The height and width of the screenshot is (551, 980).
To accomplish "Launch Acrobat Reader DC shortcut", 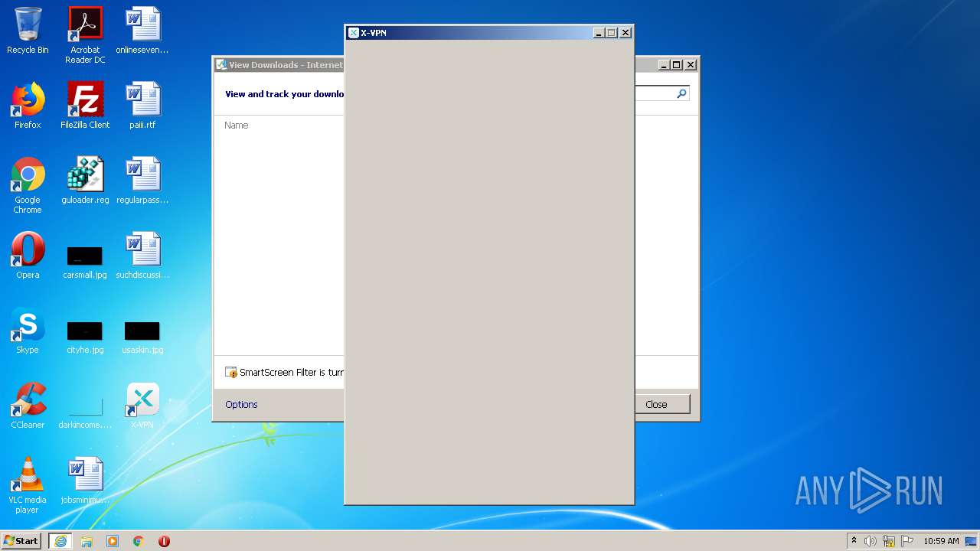I will [85, 35].
